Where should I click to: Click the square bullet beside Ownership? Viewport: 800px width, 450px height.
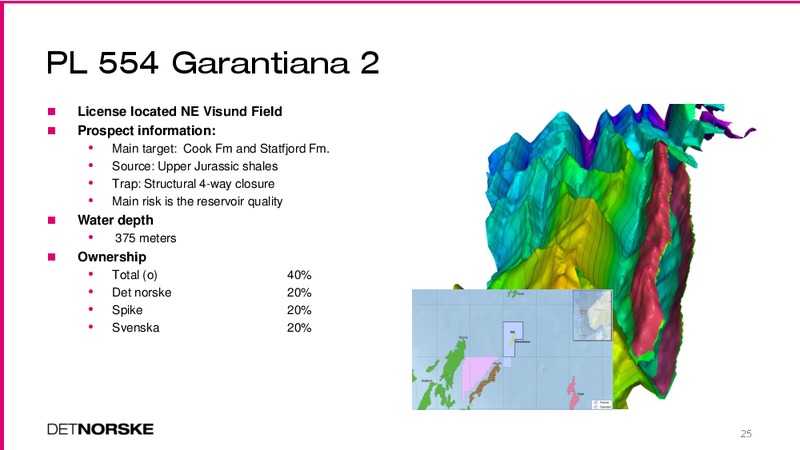[52, 257]
